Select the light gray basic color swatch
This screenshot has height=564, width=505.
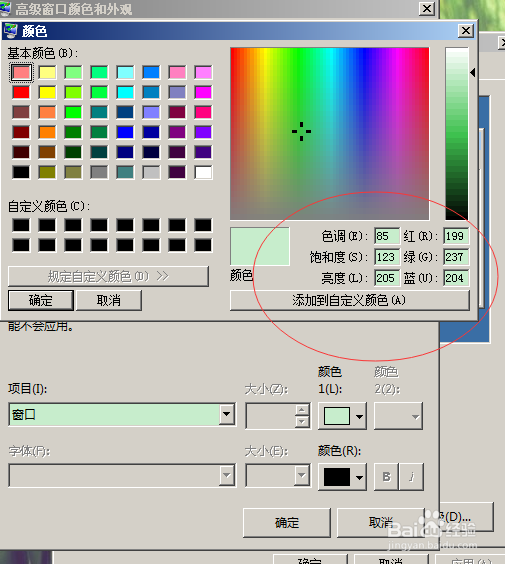pos(151,172)
